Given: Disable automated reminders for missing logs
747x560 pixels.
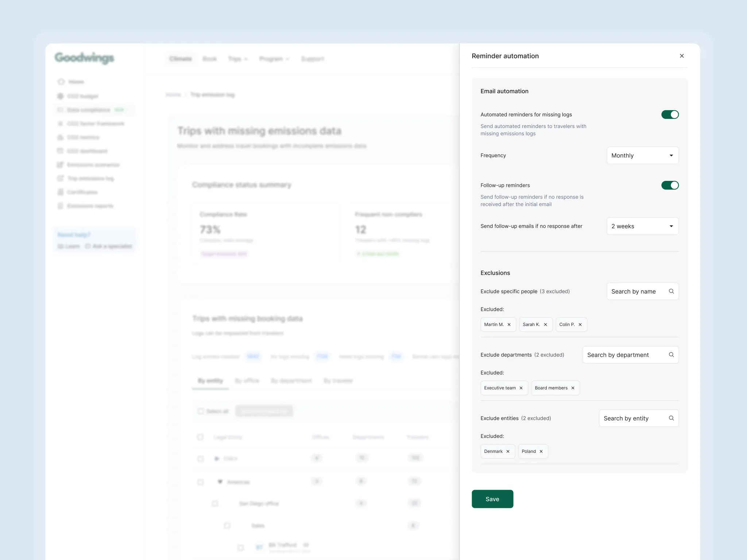Looking at the screenshot, I should click(670, 114).
